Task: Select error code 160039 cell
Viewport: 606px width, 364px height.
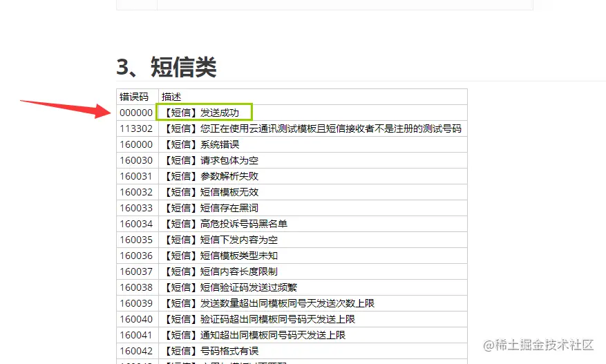Action: point(136,303)
